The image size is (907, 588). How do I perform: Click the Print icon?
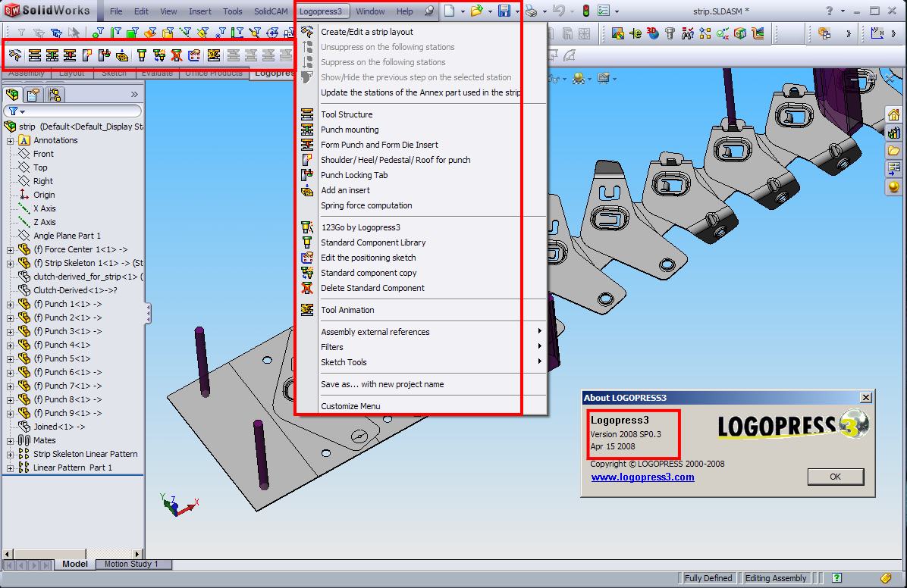tap(531, 11)
